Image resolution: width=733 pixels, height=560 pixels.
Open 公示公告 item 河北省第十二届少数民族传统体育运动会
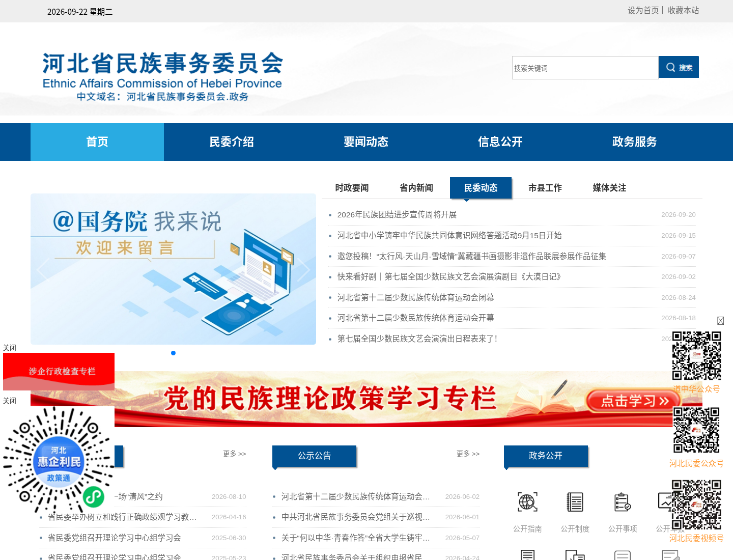pyautogui.click(x=356, y=497)
